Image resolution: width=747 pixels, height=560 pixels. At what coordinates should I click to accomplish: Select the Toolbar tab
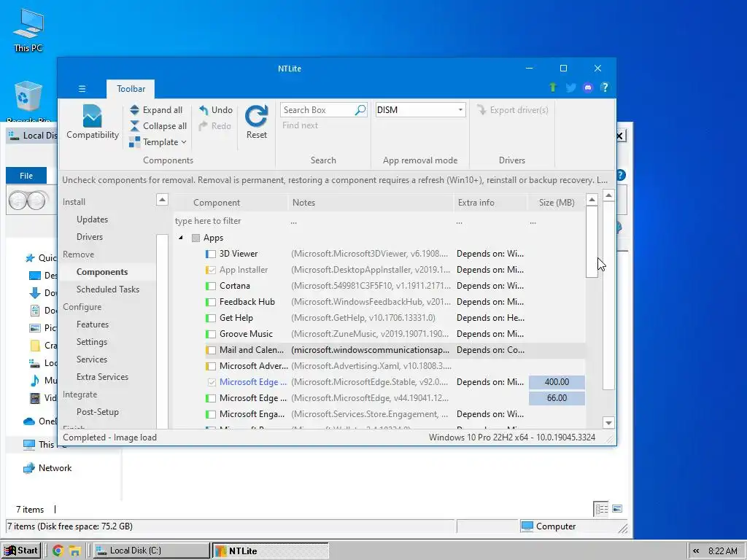(x=131, y=89)
